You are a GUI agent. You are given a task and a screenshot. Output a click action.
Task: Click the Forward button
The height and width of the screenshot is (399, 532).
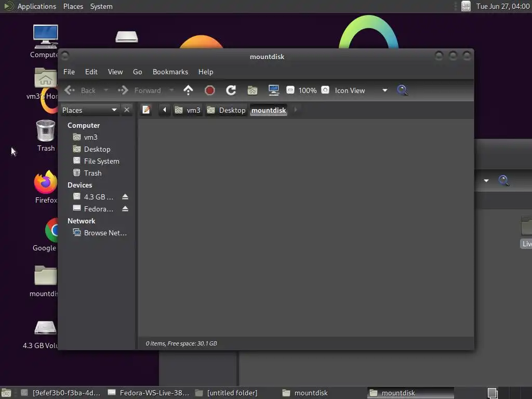pyautogui.click(x=139, y=90)
